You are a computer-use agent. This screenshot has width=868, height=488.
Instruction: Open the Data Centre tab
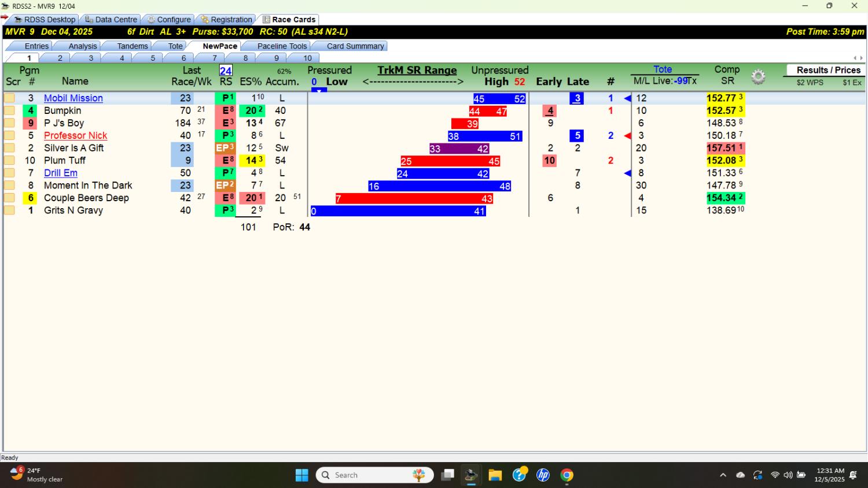click(111, 20)
